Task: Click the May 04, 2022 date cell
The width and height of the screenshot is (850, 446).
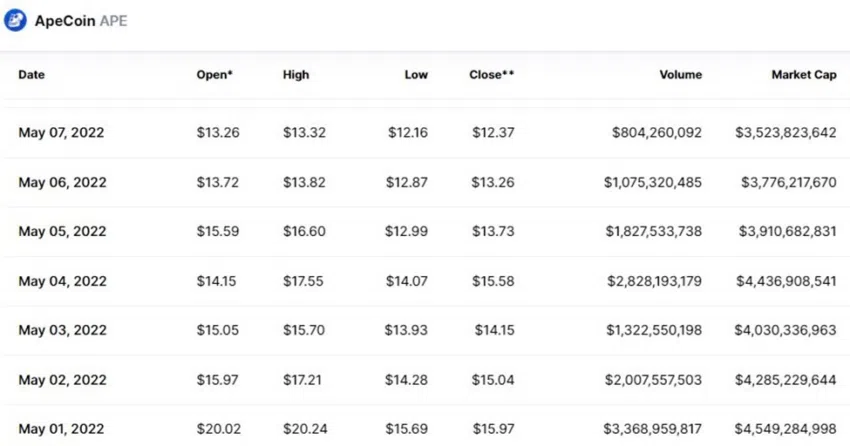Action: (x=62, y=281)
